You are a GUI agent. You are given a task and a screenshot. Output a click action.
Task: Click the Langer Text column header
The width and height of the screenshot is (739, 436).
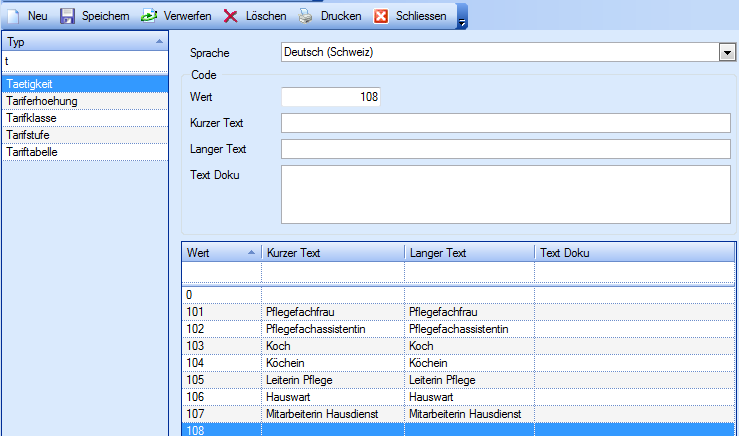pyautogui.click(x=468, y=253)
